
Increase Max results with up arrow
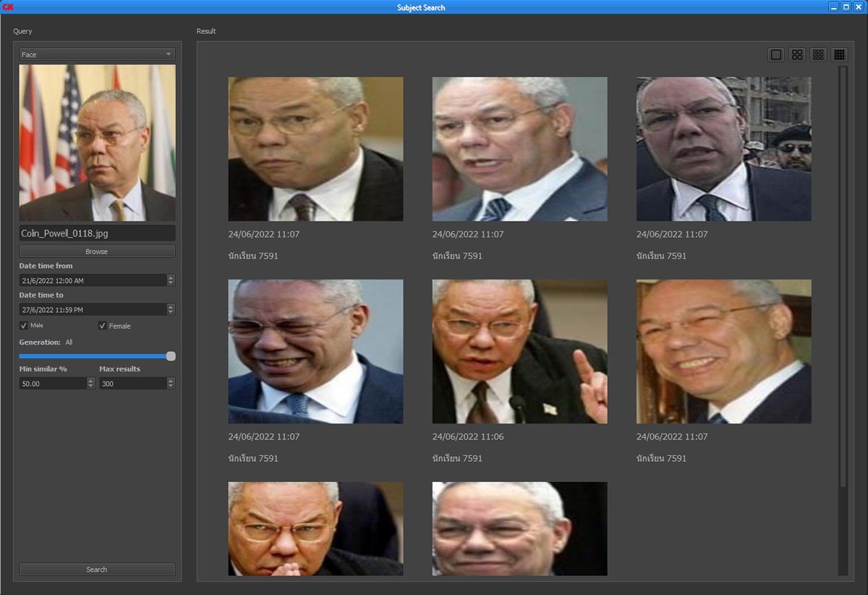click(x=171, y=381)
